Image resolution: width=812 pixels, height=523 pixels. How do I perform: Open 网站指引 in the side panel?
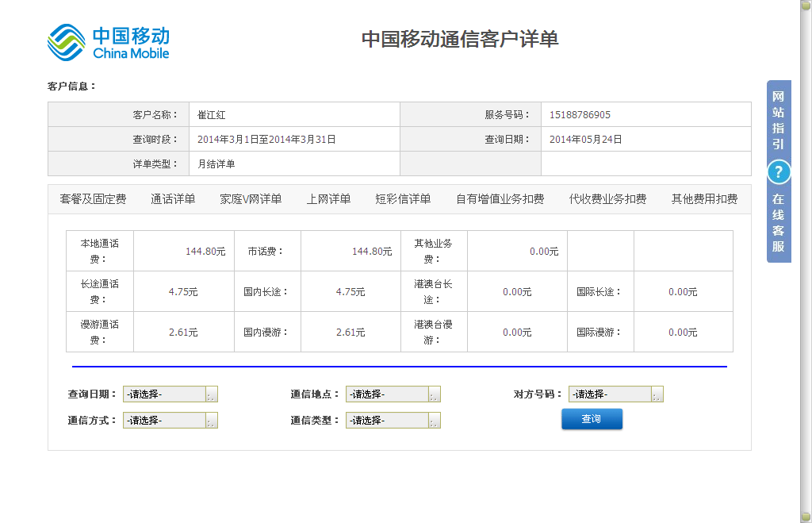coord(779,120)
